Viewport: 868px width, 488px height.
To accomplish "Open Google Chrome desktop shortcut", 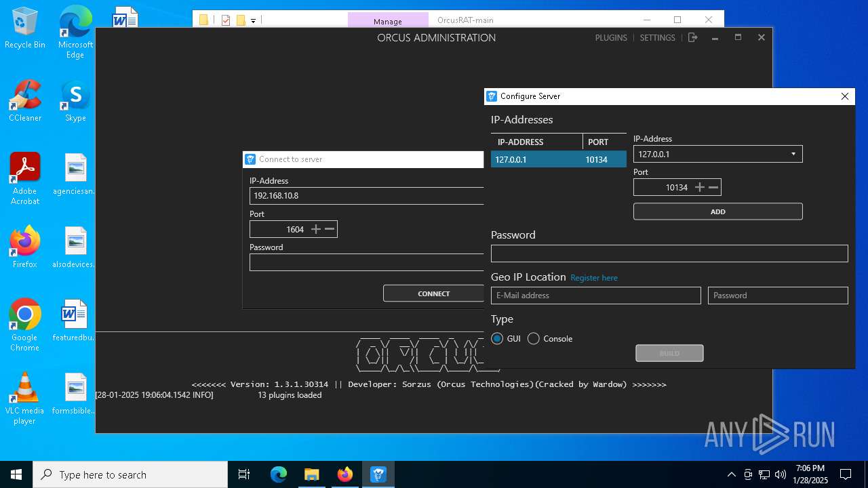I will pos(25,325).
